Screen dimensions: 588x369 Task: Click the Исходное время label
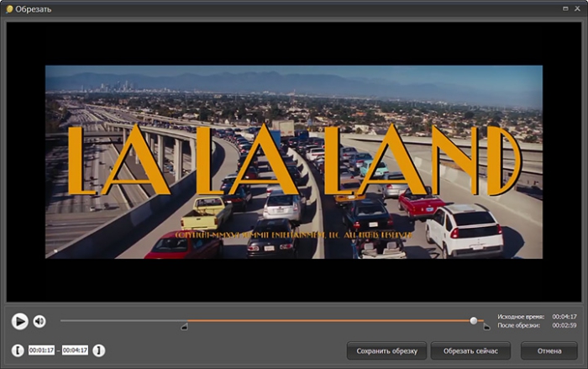coord(521,317)
